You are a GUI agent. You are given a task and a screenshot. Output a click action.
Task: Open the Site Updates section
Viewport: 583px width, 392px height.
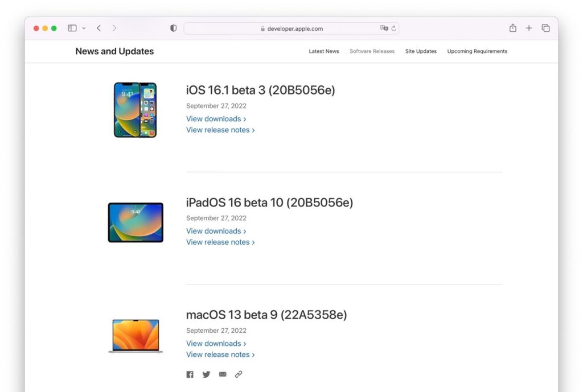pyautogui.click(x=421, y=51)
